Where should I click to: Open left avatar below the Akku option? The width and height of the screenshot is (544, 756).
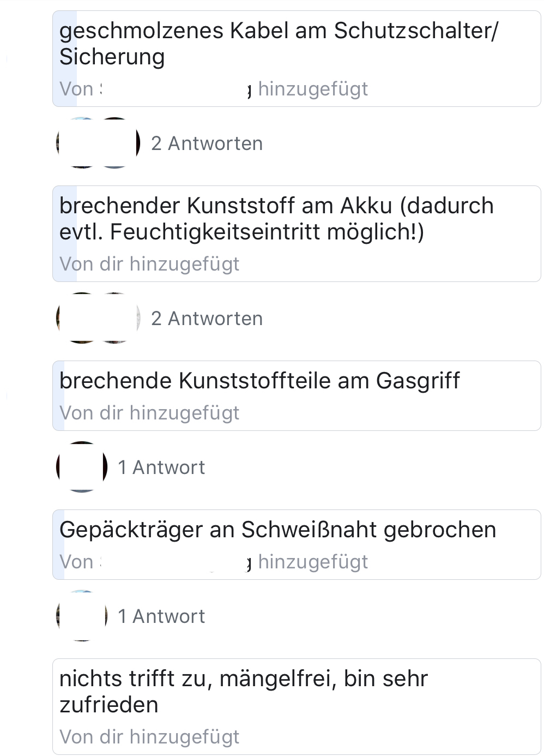tap(82, 318)
